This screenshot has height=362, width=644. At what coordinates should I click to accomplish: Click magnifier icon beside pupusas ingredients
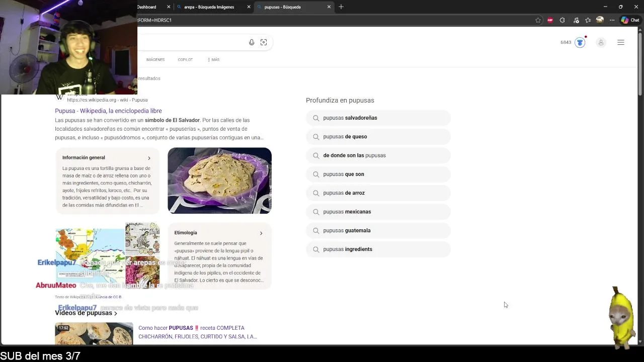click(316, 249)
